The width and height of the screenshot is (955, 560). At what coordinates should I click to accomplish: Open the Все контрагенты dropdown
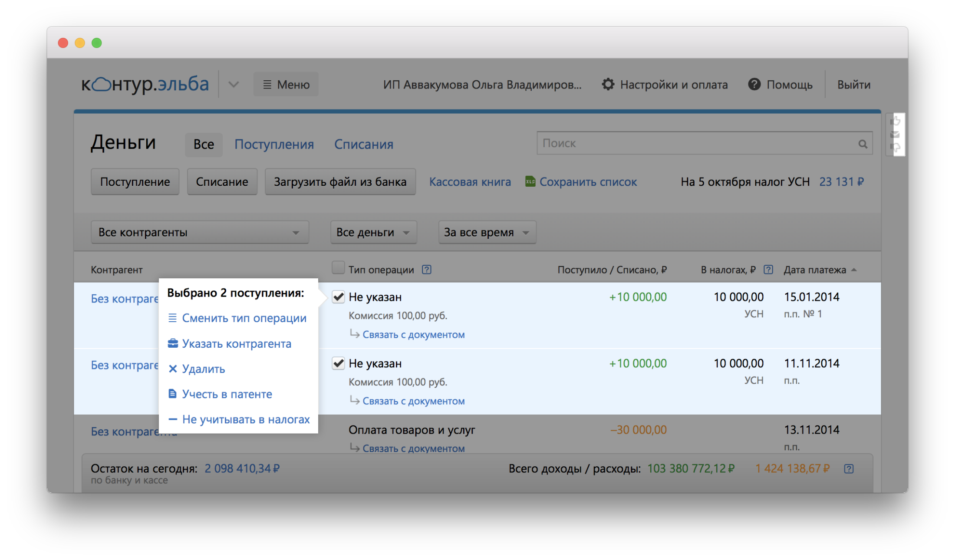tap(200, 232)
